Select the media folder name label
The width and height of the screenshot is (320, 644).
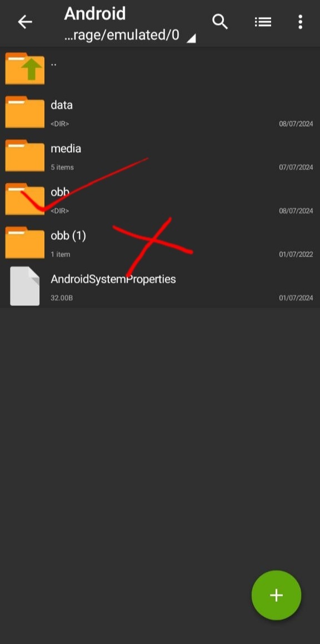(66, 148)
